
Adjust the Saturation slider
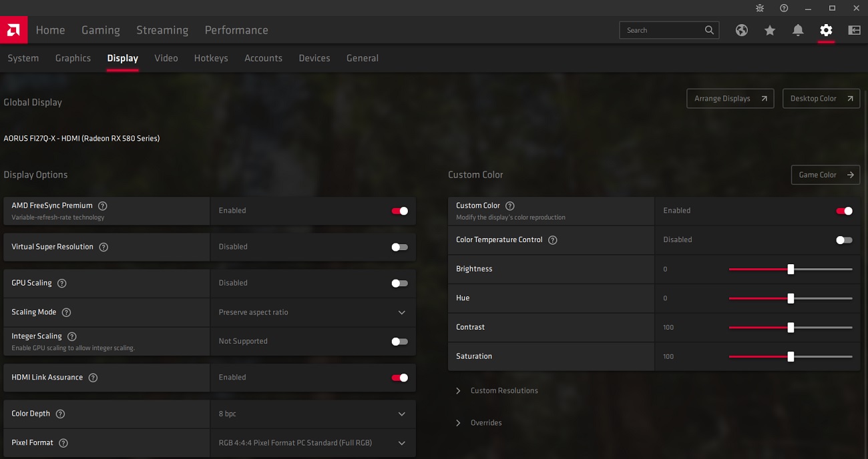coord(791,357)
